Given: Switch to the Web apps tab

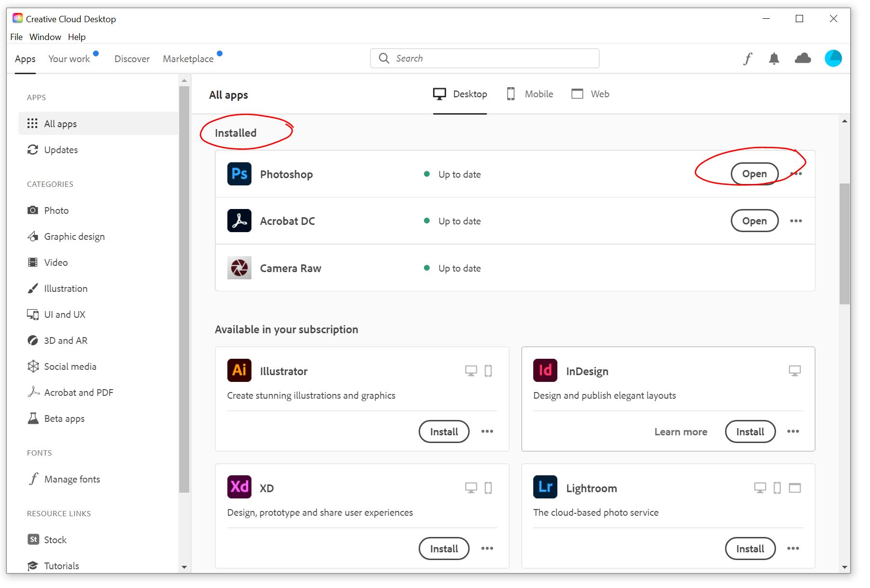Looking at the screenshot, I should pos(591,94).
